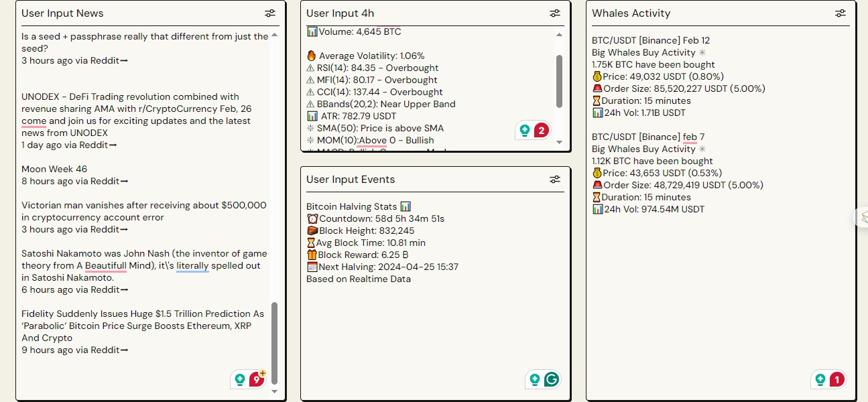The width and height of the screenshot is (868, 402).
Task: Open '9 hours ago via Reddit' Fidelity link
Action: pos(74,350)
